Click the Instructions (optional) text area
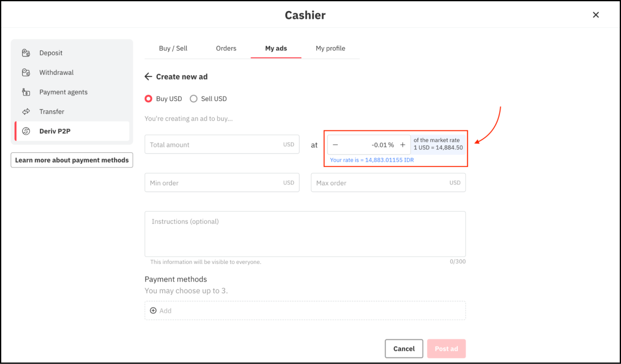This screenshot has width=621, height=364. [305, 234]
